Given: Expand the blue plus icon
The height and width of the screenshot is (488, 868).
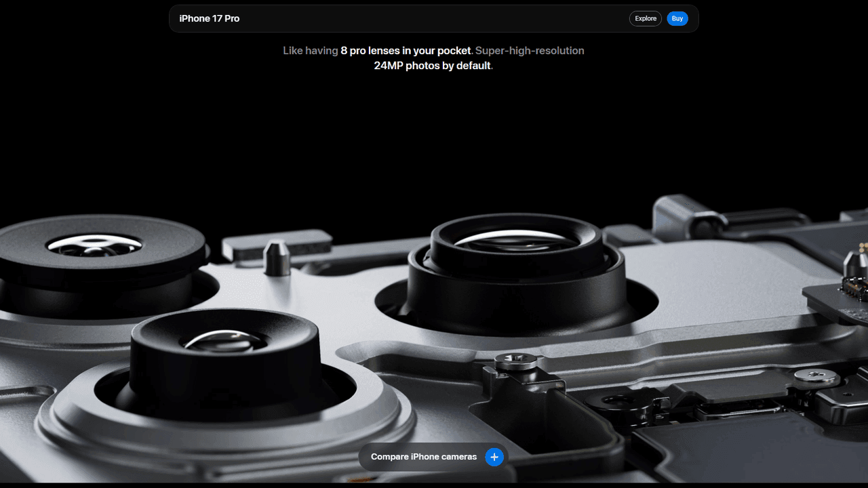Looking at the screenshot, I should point(494,457).
